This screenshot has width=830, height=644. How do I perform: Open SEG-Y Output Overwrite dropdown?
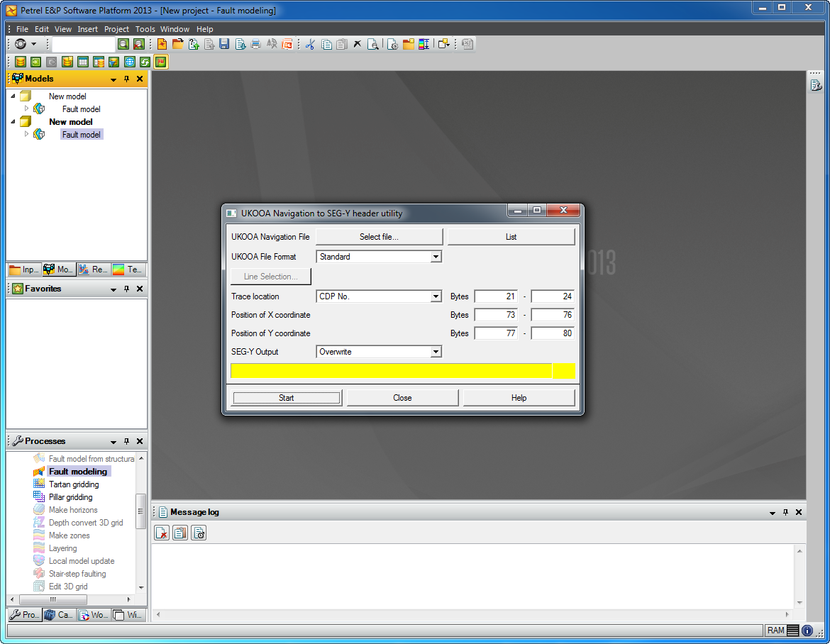coord(436,352)
